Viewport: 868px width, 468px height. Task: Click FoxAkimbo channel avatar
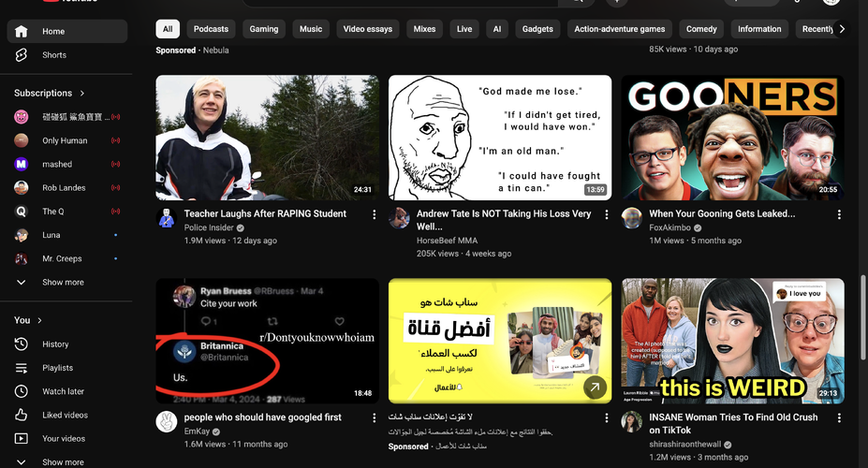click(x=632, y=218)
